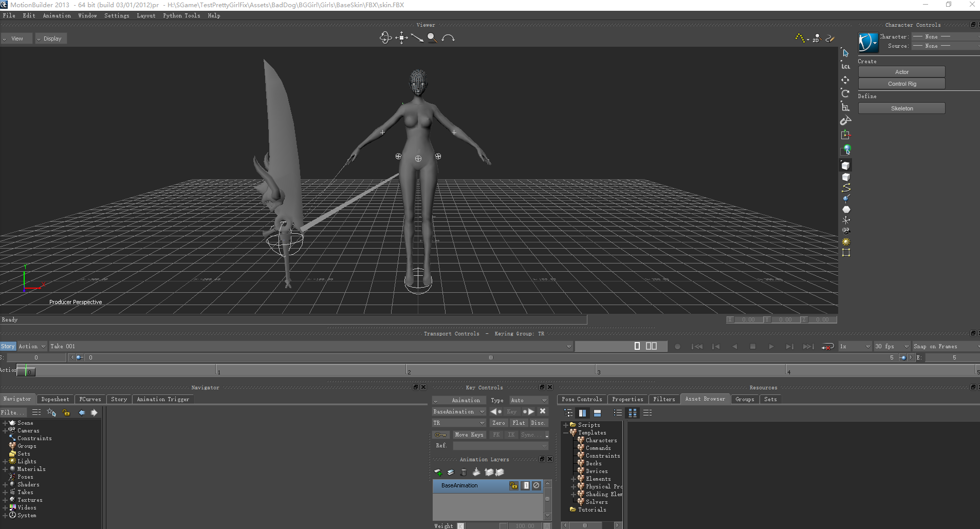Go to next key in Key Controls
980x529 pixels.
pyautogui.click(x=528, y=411)
